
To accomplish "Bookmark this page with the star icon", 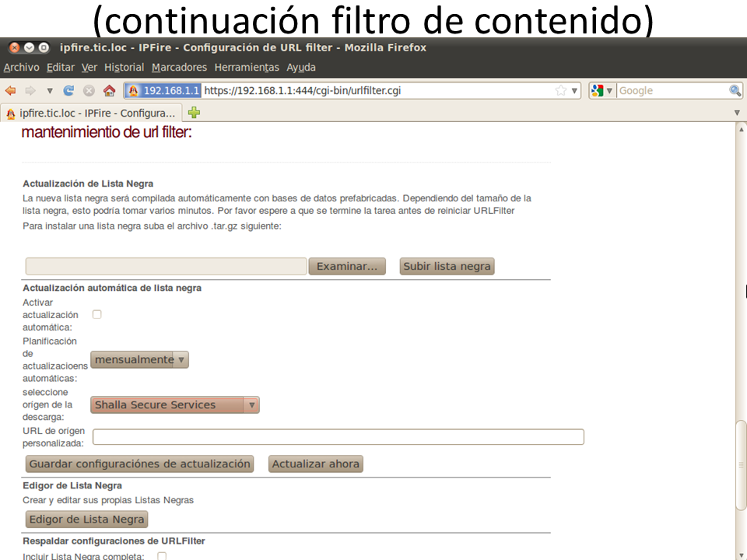I will pos(560,90).
